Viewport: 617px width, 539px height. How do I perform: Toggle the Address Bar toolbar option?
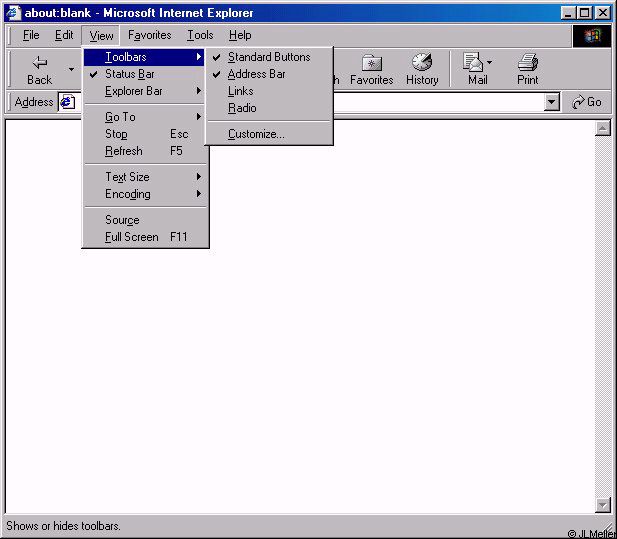point(269,74)
